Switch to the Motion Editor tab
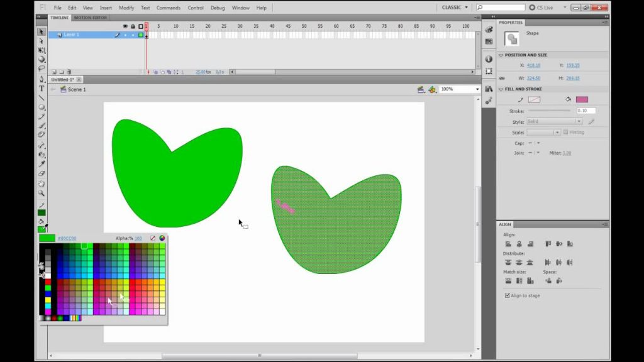644x362 pixels. coord(91,18)
